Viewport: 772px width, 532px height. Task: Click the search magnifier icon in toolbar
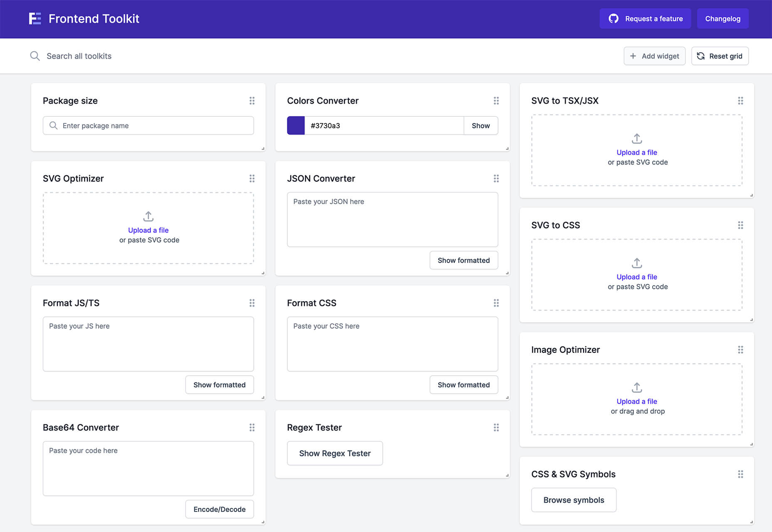point(35,56)
